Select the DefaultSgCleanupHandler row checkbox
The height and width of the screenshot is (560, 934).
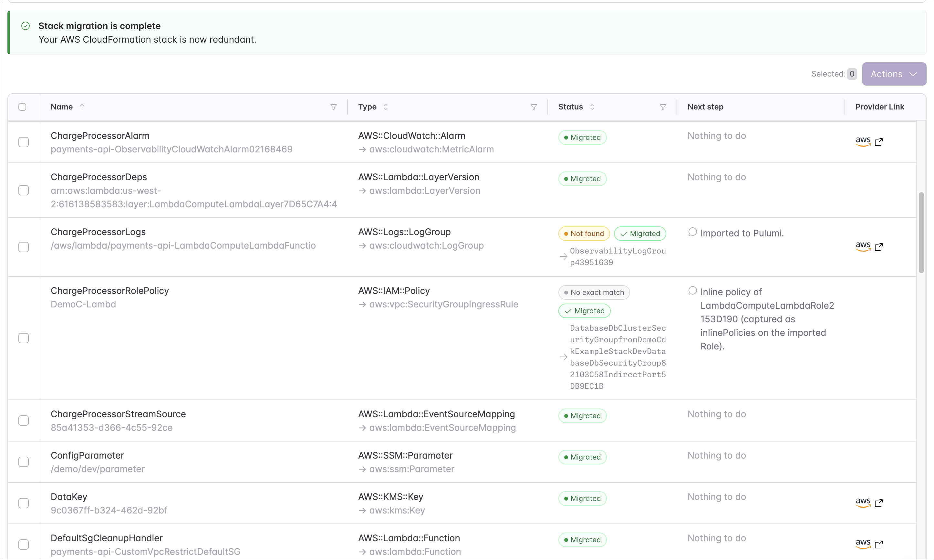point(23,544)
